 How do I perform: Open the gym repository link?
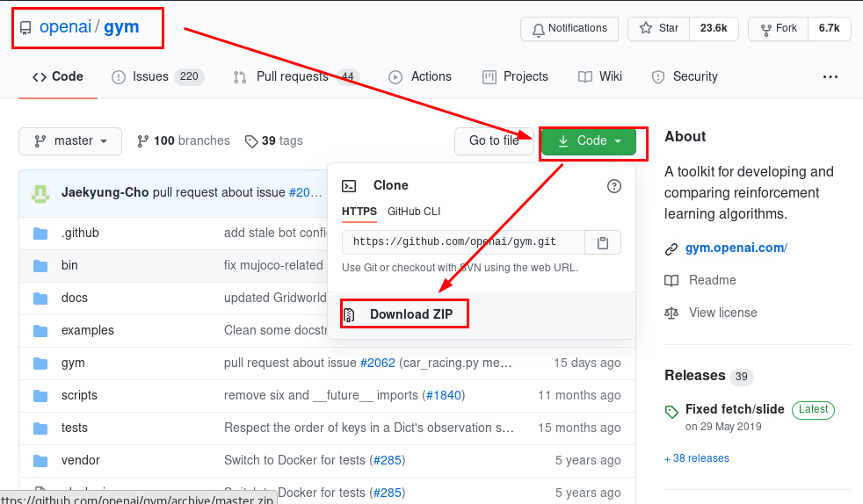pos(121,27)
